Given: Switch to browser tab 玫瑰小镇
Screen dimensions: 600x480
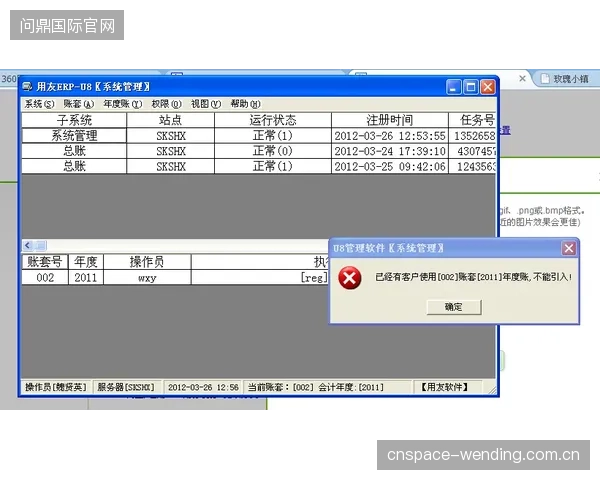Looking at the screenshot, I should tap(566, 79).
